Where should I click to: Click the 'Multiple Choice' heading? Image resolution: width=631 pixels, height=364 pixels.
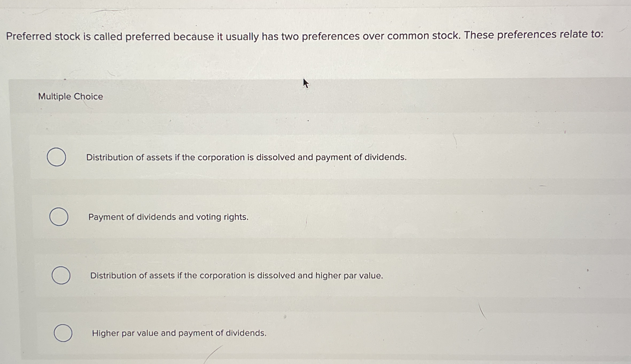tap(70, 97)
